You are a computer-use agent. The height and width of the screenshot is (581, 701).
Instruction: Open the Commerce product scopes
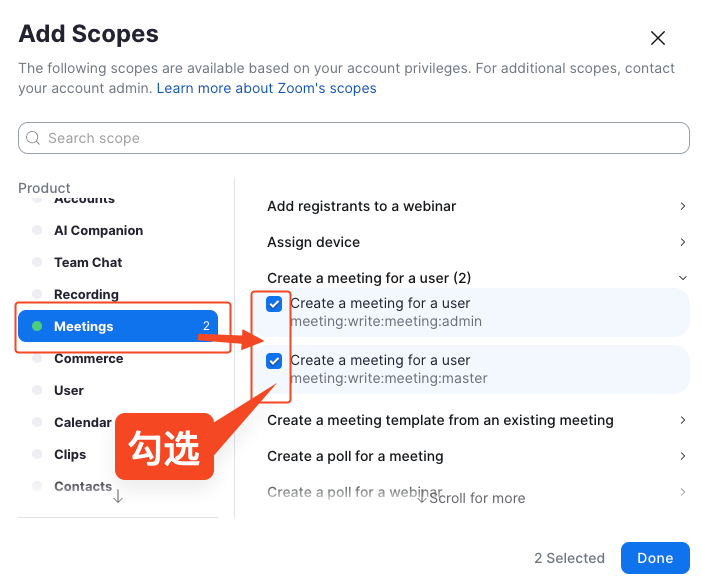pyautogui.click(x=88, y=358)
